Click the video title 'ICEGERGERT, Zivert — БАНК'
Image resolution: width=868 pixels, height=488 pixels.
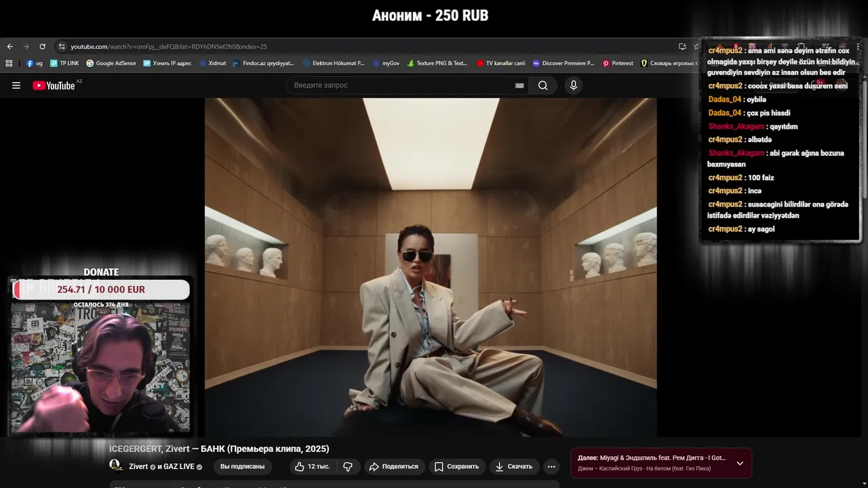coord(219,449)
